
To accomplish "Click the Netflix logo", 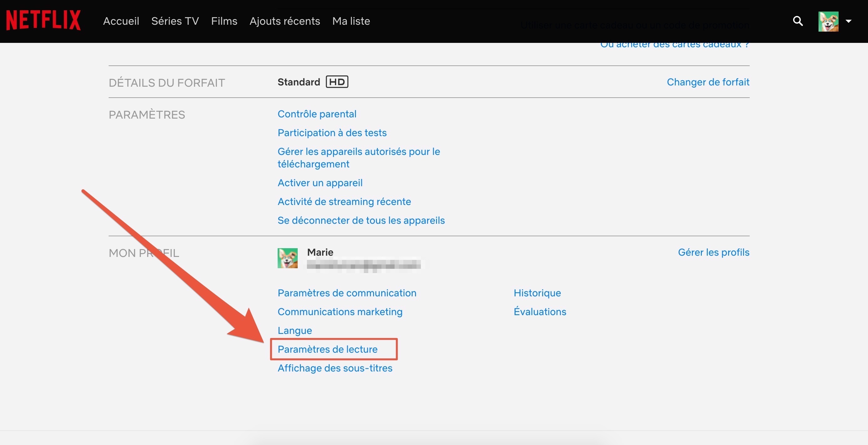I will tap(44, 20).
